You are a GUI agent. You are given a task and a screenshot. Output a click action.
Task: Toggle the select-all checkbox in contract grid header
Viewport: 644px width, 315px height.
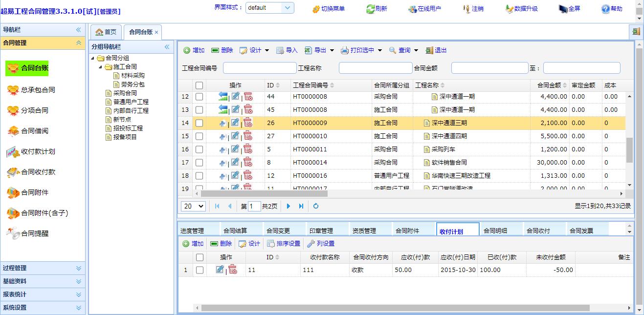coord(199,85)
